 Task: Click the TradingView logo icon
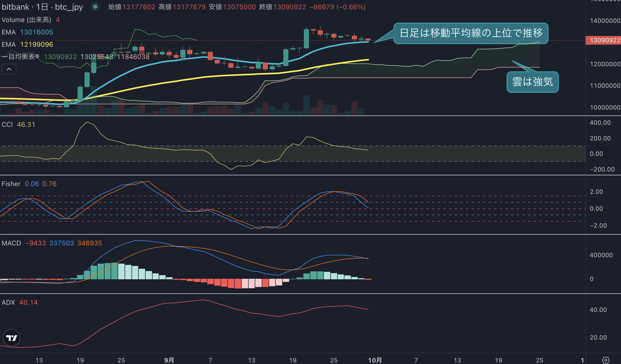tap(12, 338)
